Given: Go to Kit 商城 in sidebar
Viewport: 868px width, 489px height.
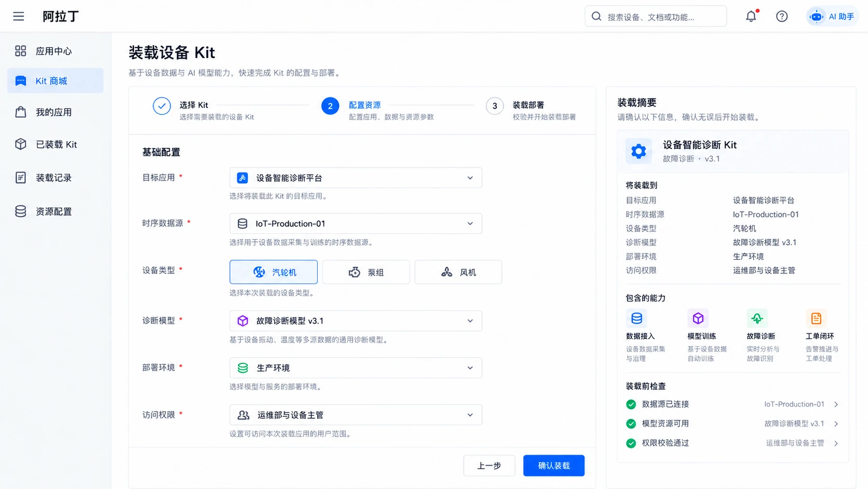Looking at the screenshot, I should pyautogui.click(x=56, y=81).
